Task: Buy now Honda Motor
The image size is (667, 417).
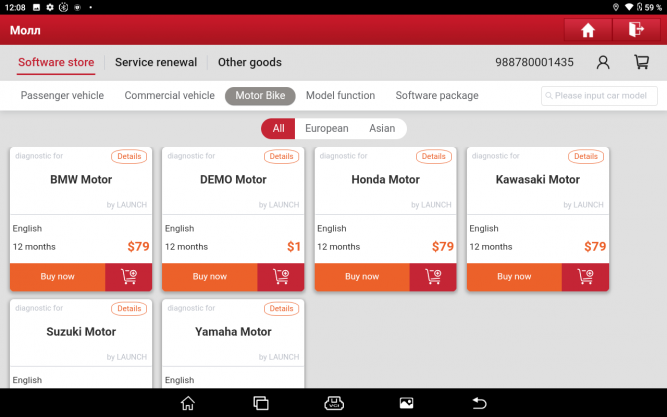Action: point(362,277)
